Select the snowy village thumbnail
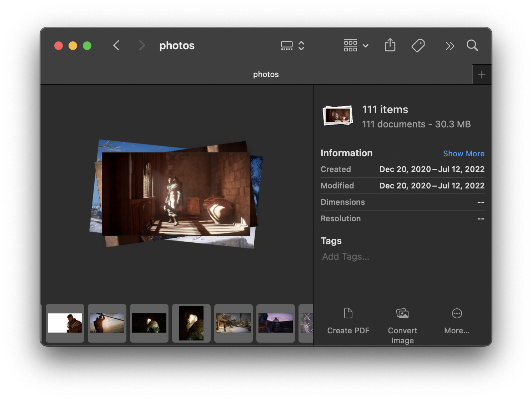 [x=234, y=323]
